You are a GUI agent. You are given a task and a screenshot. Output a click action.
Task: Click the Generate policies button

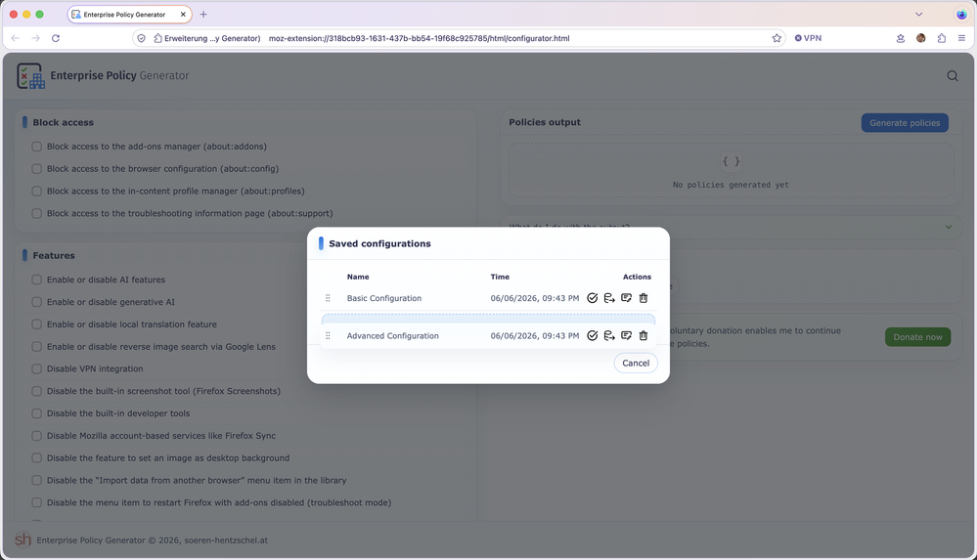(x=905, y=123)
